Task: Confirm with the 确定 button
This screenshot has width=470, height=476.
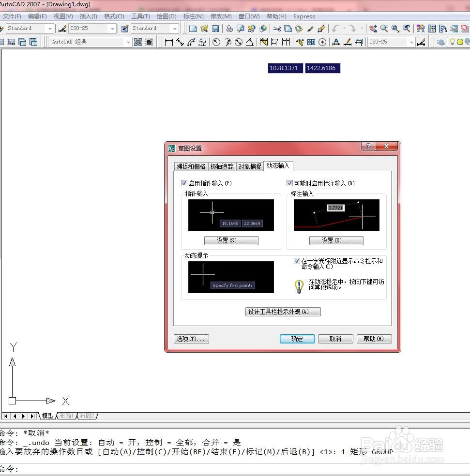Action: [x=297, y=339]
